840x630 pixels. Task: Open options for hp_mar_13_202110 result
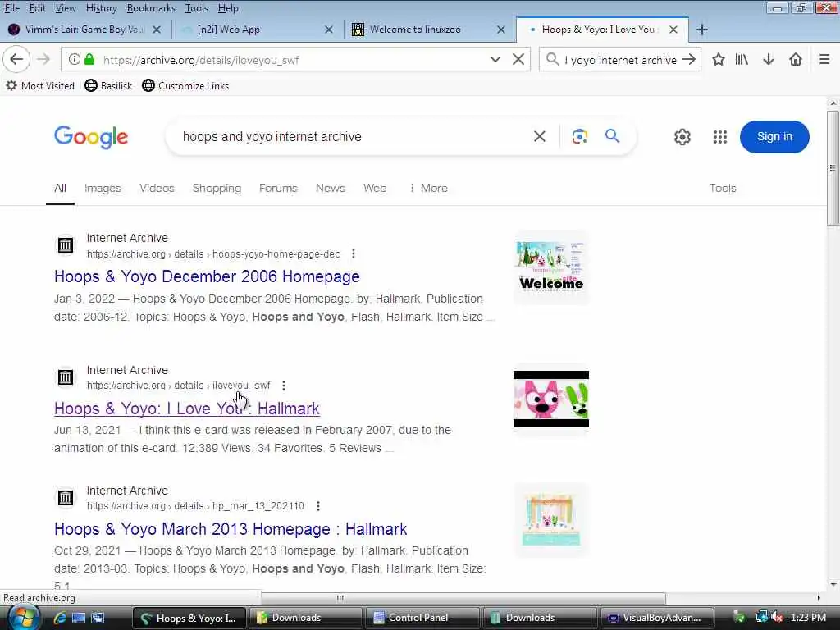317,505
